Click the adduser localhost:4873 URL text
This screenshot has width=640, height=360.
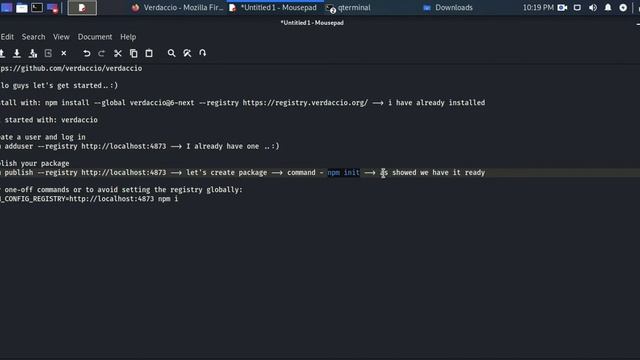click(x=124, y=146)
